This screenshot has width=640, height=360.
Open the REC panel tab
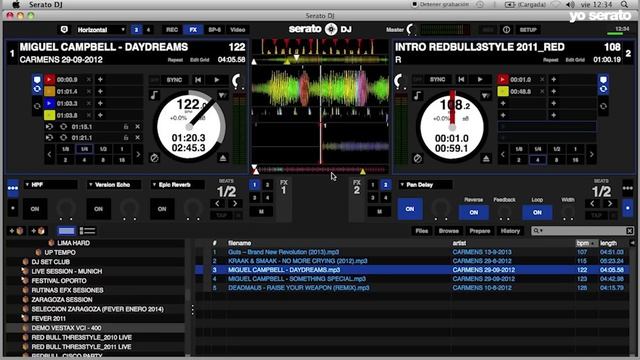[x=172, y=30]
